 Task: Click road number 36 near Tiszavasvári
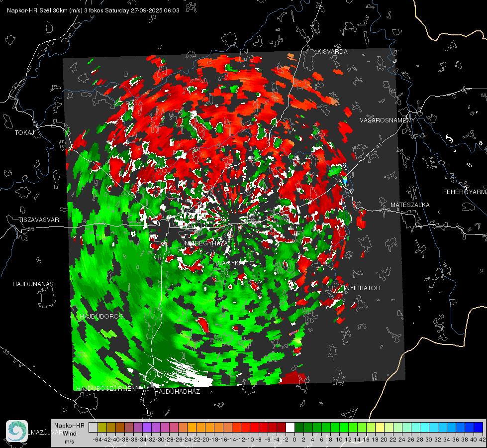[31, 229]
